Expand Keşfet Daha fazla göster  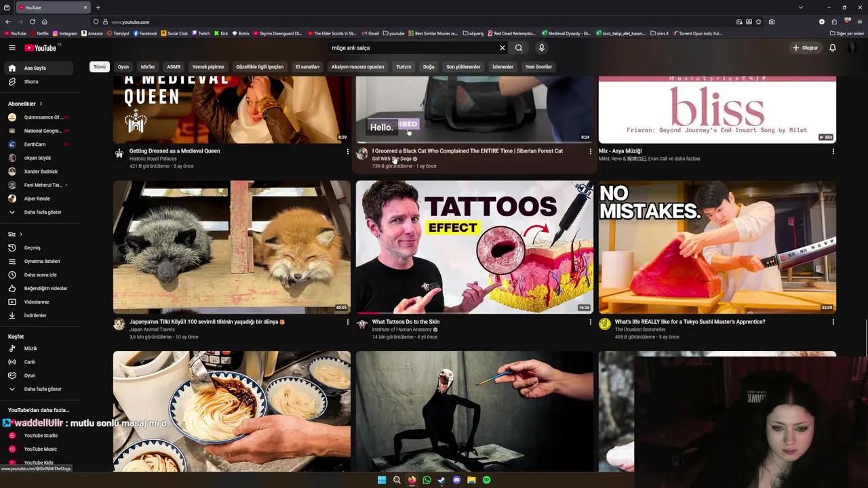(38, 389)
